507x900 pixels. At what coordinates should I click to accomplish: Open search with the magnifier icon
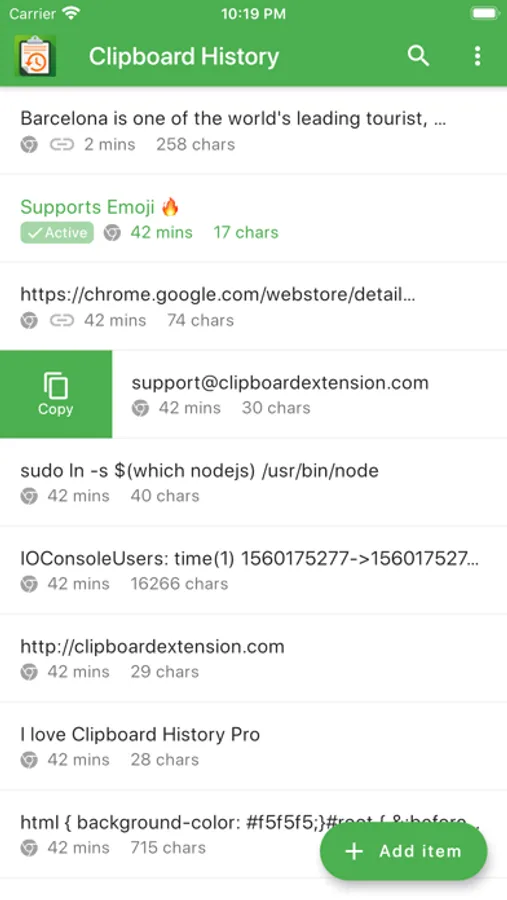pos(418,56)
